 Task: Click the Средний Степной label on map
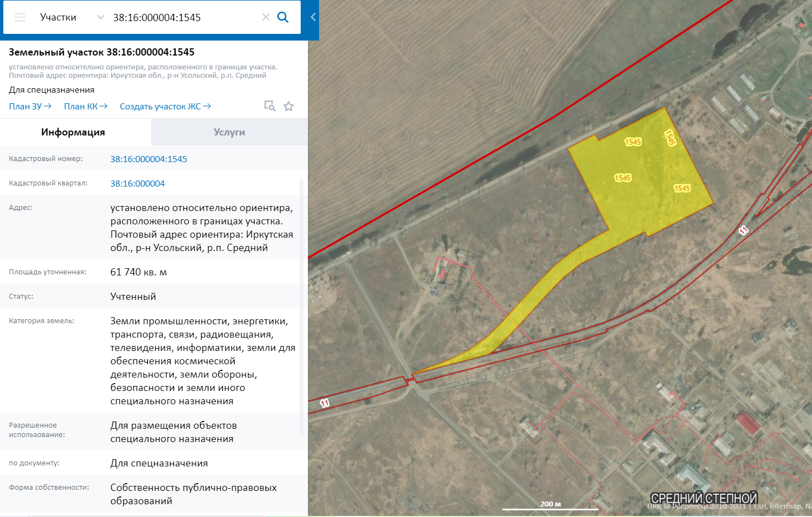pos(704,498)
